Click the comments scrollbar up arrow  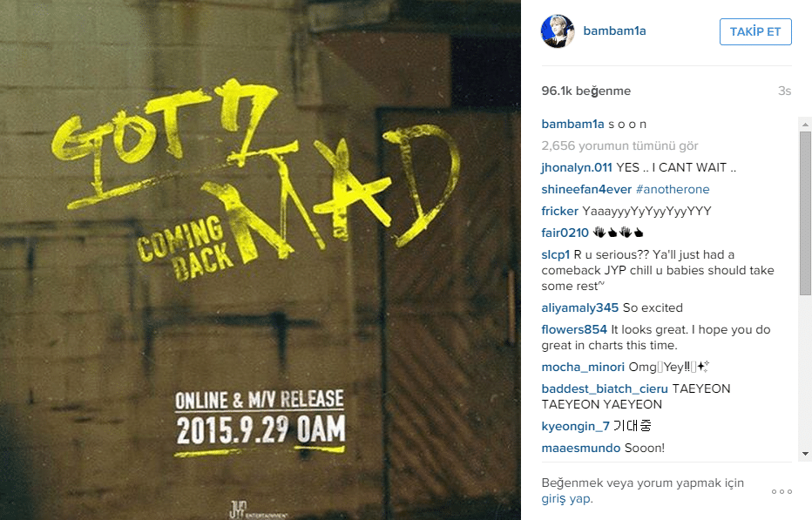[805, 125]
